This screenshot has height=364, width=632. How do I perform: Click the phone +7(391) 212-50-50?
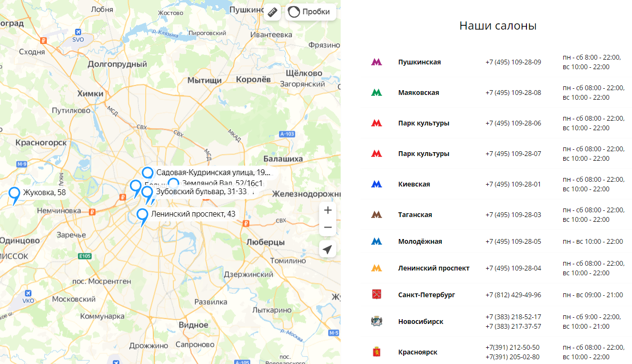click(512, 347)
